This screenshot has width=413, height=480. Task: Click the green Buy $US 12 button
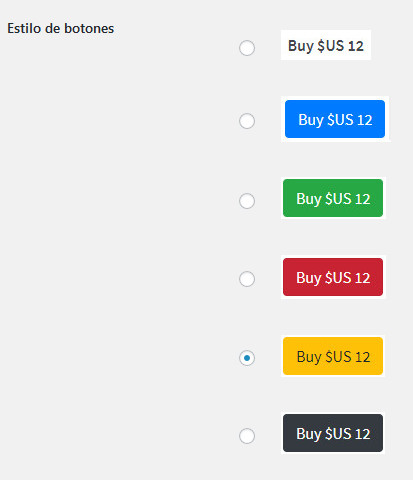click(x=333, y=198)
